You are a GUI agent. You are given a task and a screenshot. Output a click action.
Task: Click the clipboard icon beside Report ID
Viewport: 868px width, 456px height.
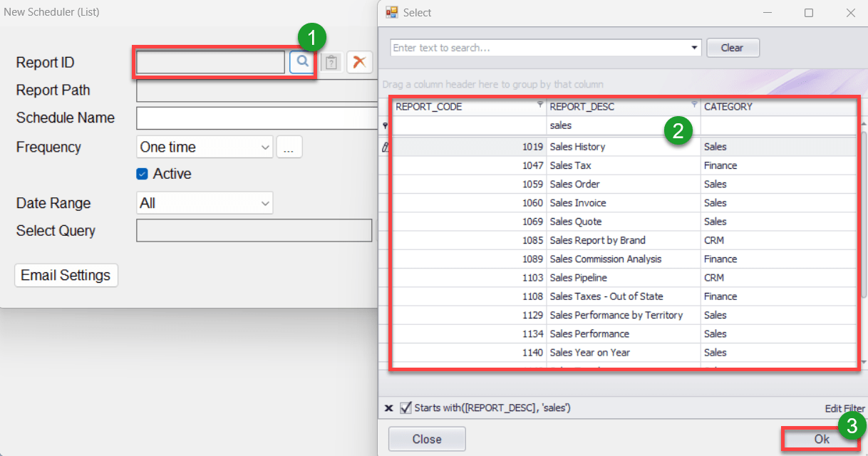pos(331,63)
